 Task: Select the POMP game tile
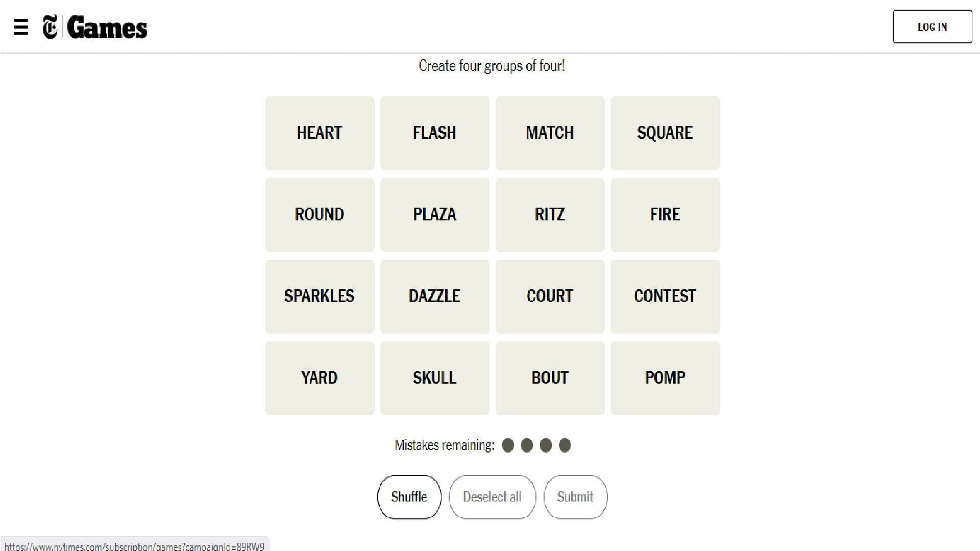tap(665, 378)
